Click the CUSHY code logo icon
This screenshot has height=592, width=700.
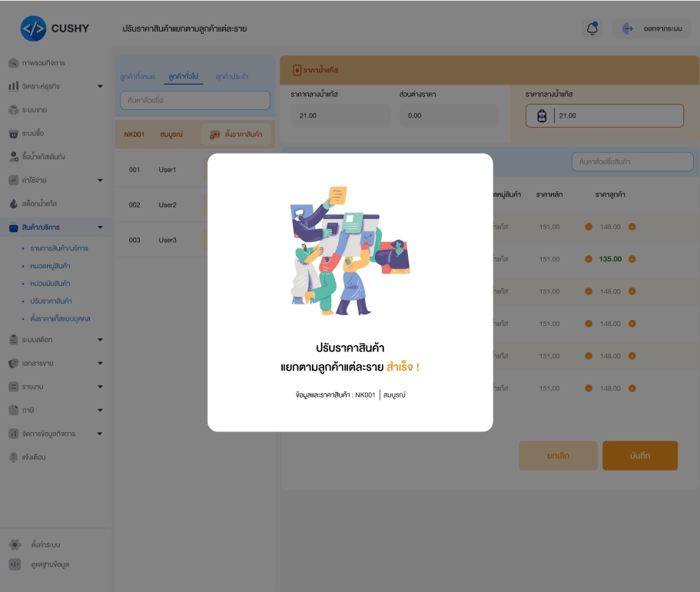point(34,28)
